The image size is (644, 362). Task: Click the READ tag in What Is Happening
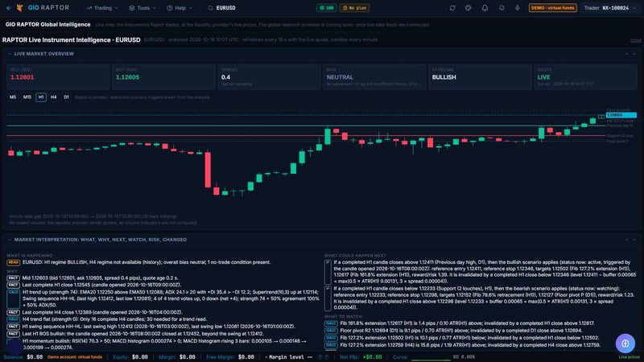coord(13,262)
